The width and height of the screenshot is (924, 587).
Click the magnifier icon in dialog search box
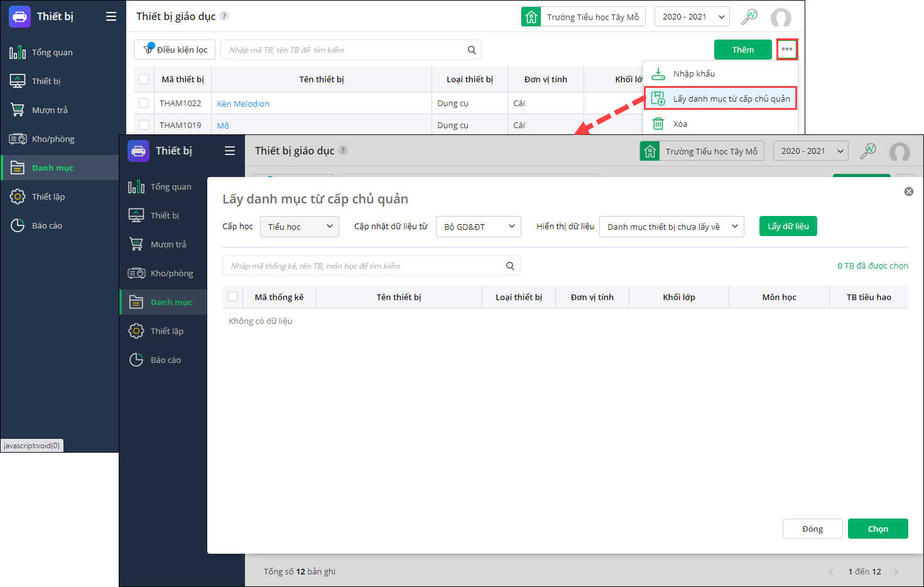[510, 266]
